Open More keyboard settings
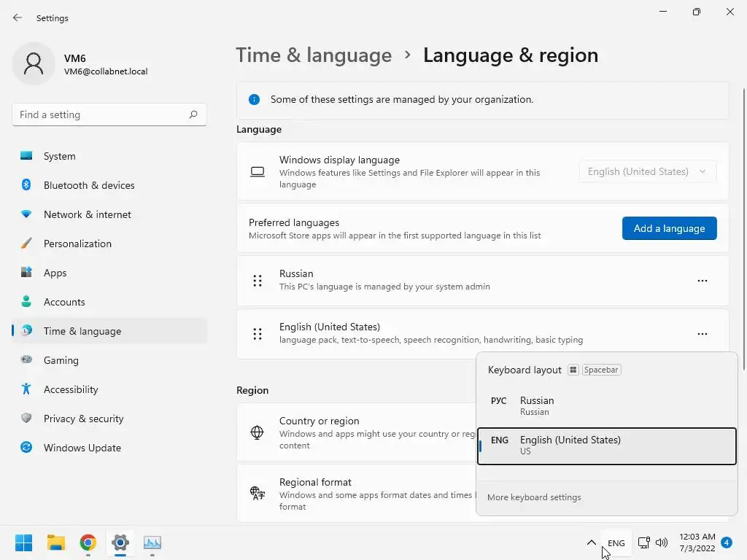 (x=534, y=497)
